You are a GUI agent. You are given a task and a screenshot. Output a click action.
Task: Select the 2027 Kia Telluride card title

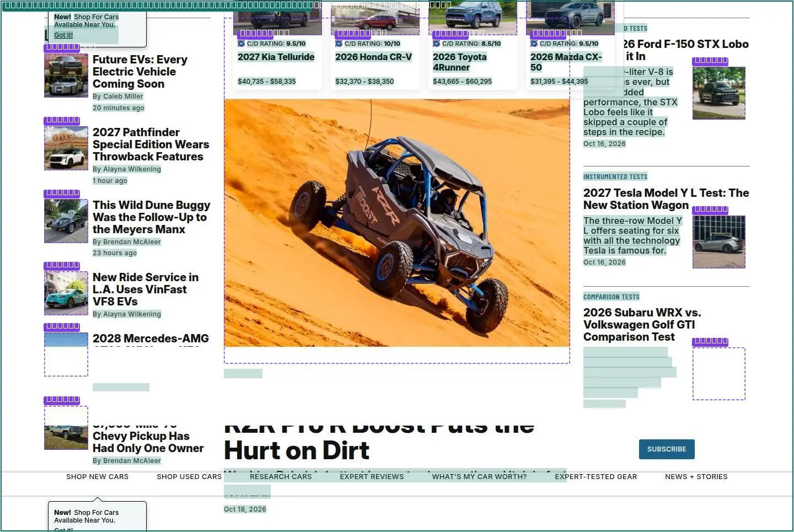(x=276, y=57)
